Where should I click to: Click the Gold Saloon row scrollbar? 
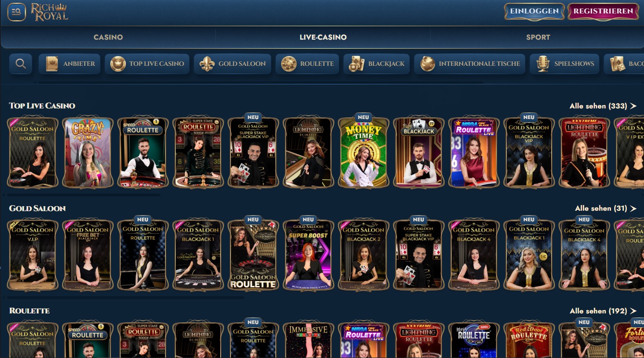[x=126, y=298]
